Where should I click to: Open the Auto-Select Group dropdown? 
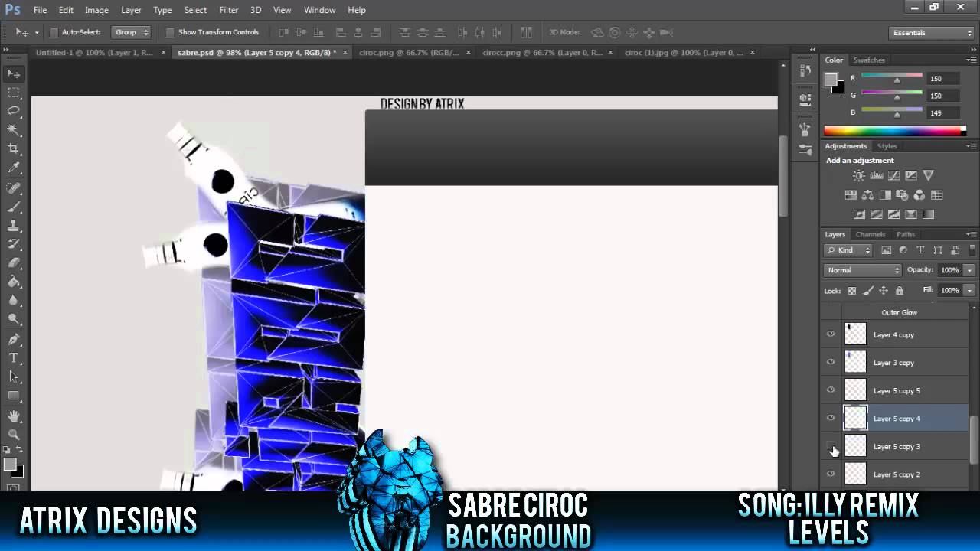pos(131,32)
